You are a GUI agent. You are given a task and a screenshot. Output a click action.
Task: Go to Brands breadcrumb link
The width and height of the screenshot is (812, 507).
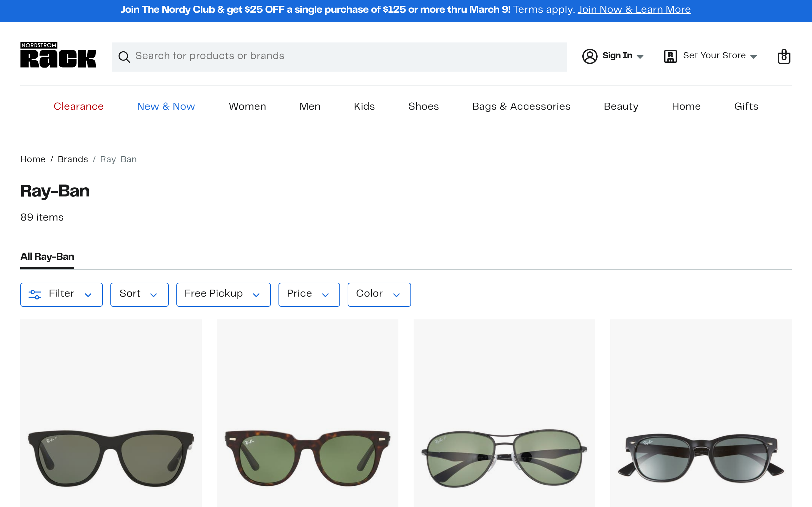click(72, 159)
